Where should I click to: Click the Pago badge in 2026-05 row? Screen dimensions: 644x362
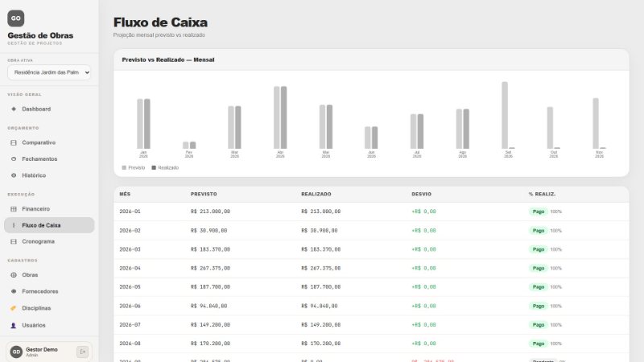click(539, 287)
